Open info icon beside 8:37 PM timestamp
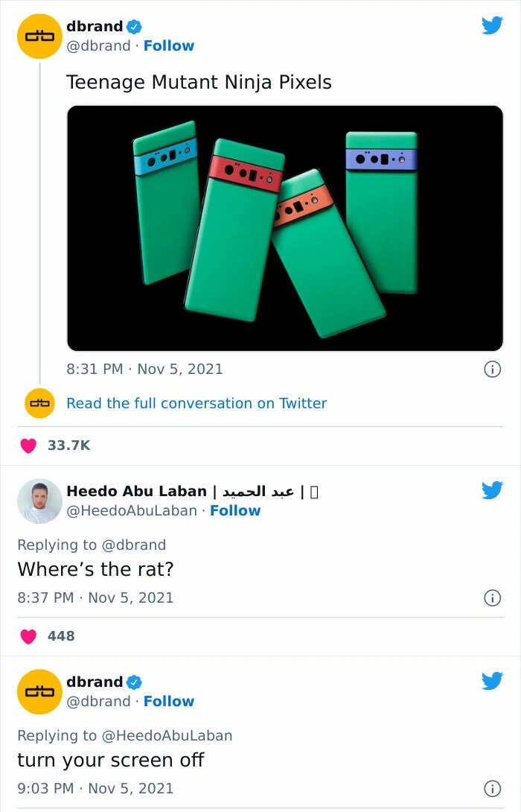The width and height of the screenshot is (521, 812). [491, 597]
